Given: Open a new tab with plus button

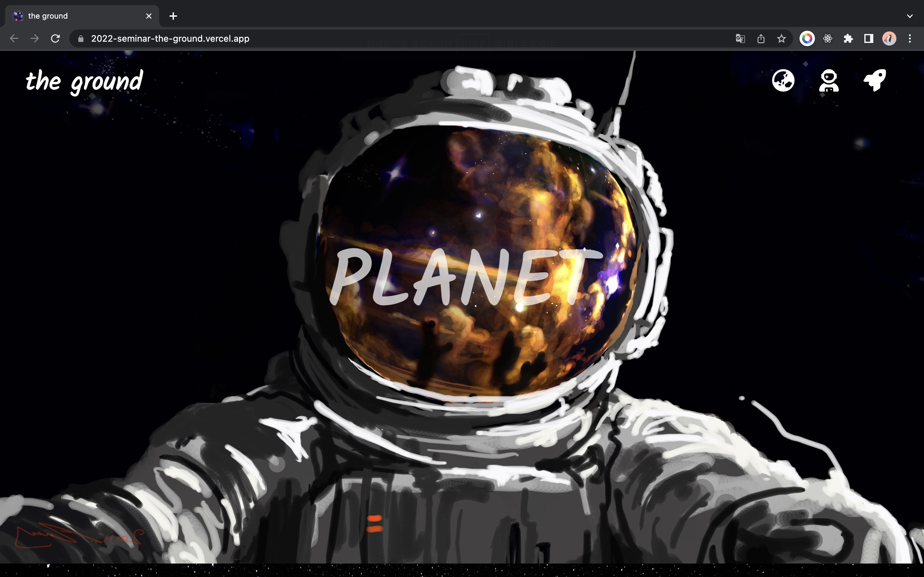Looking at the screenshot, I should tap(173, 16).
